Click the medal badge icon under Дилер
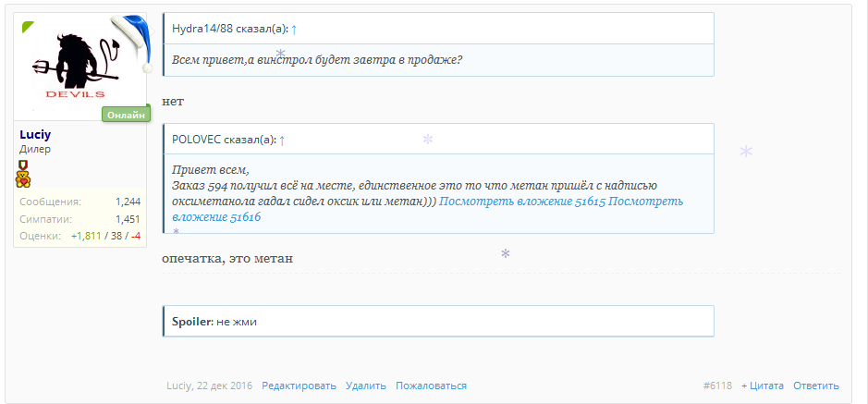Screen dimensions: 868x404 coord(23,165)
